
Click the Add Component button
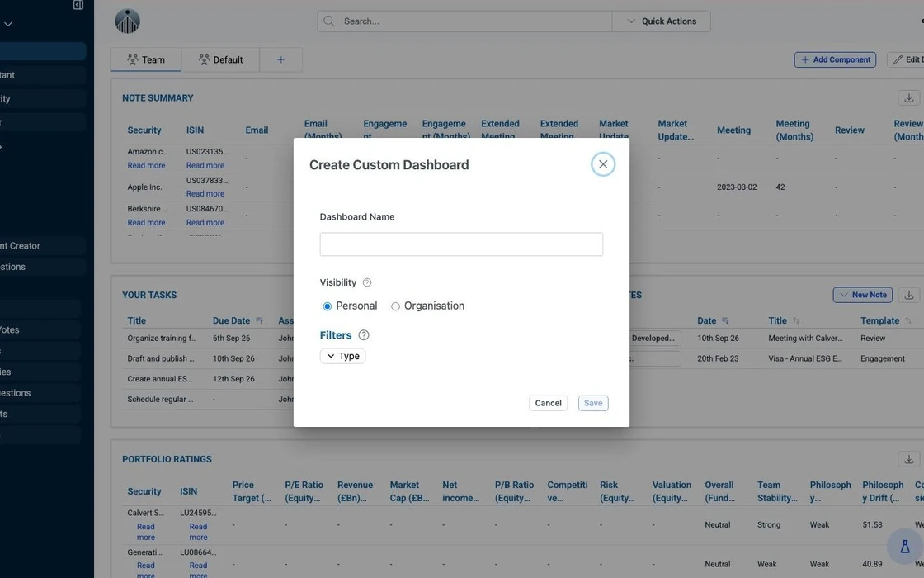(835, 59)
